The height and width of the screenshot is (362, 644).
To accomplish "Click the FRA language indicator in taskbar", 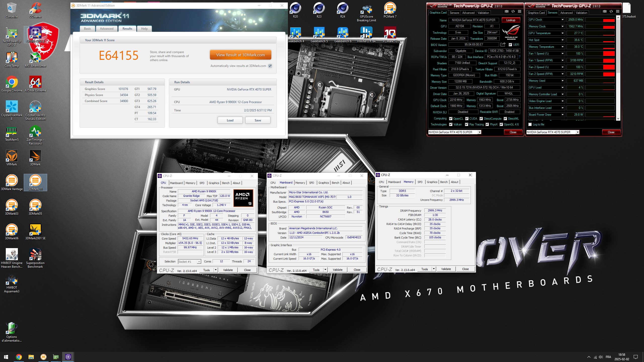I will tap(608, 357).
